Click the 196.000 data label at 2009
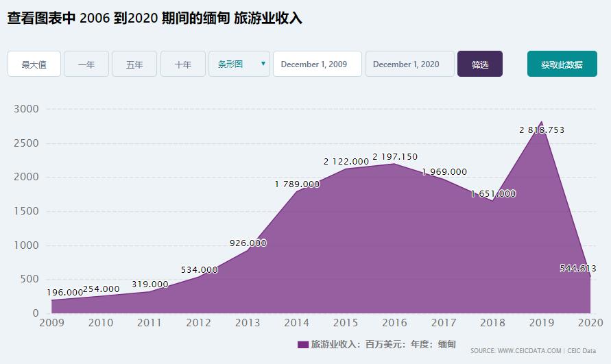This screenshot has width=611, height=364. tap(65, 293)
